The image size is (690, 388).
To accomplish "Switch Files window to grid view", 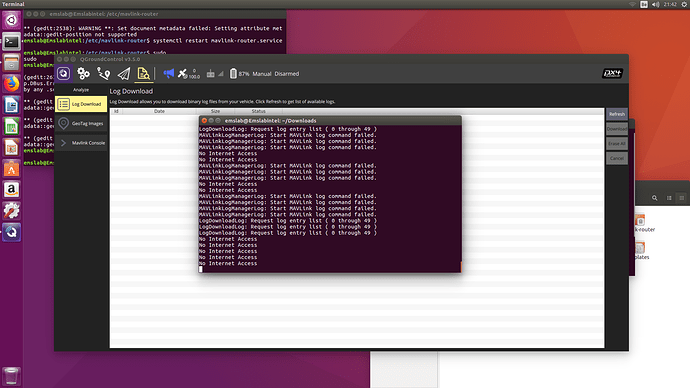I will pyautogui.click(x=682, y=198).
